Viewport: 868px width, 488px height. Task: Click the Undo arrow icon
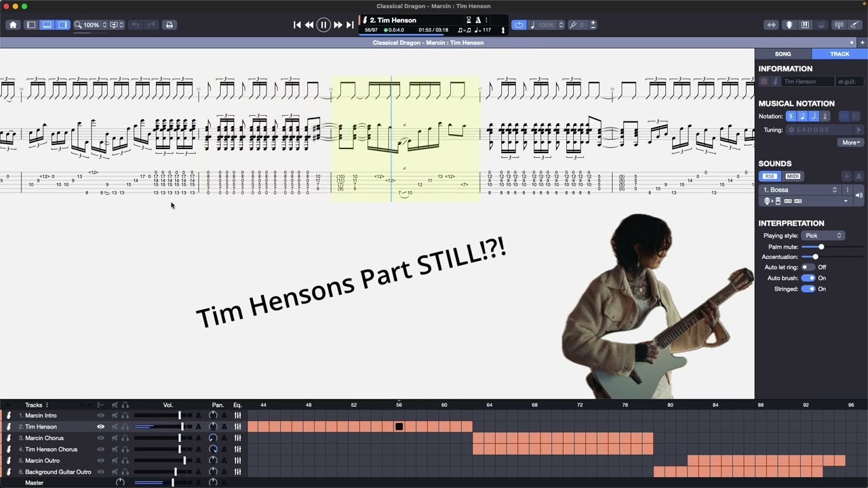click(136, 25)
